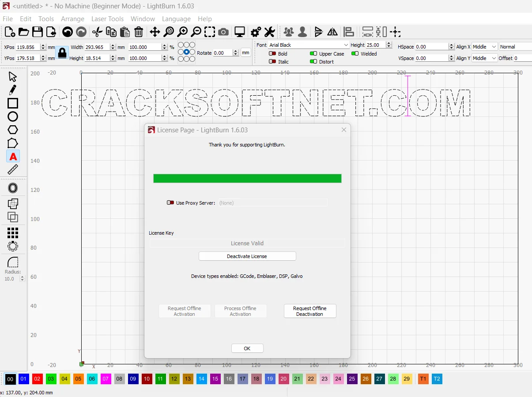Toggle the Upper Case switch
This screenshot has width=532, height=397.
click(x=313, y=54)
